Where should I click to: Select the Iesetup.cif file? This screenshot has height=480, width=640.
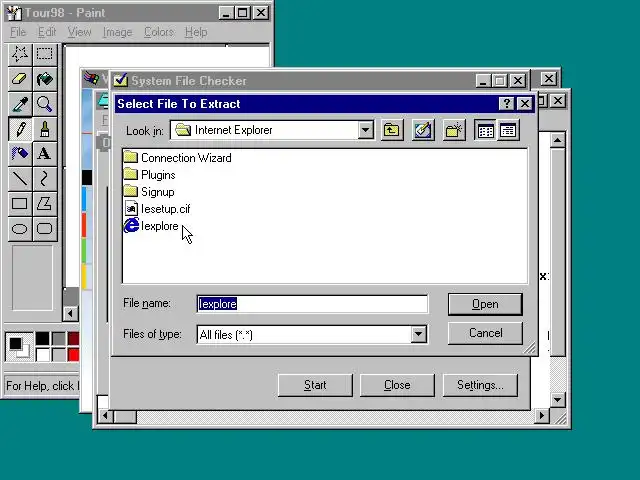157,209
